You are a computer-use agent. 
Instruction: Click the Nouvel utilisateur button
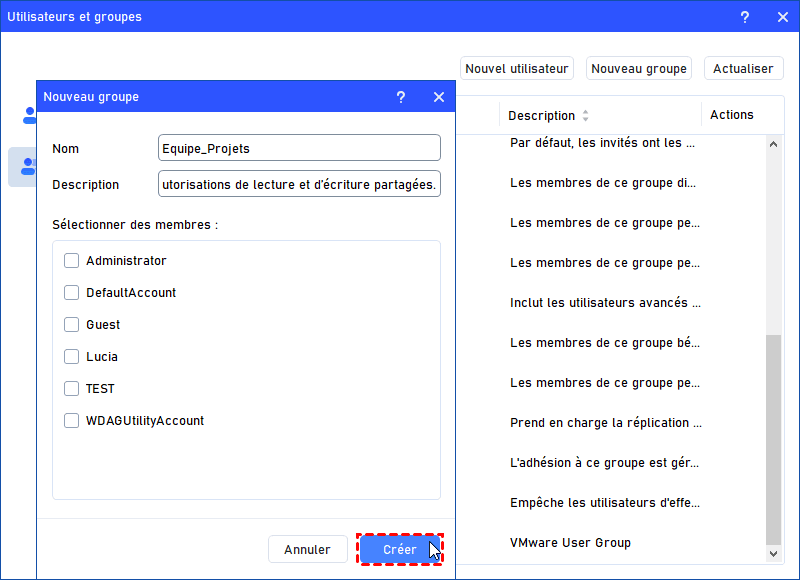click(x=517, y=69)
